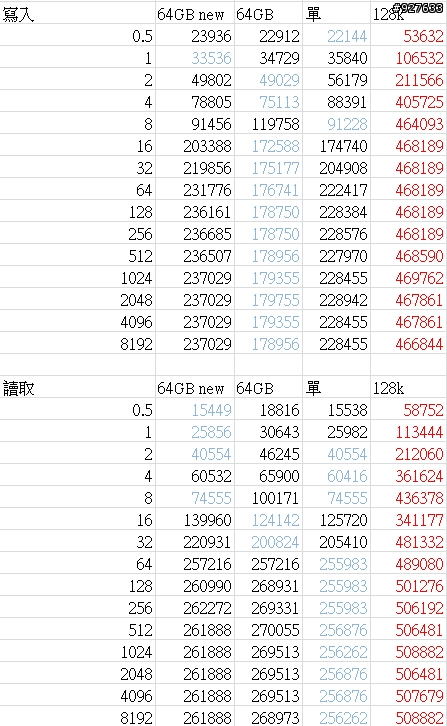Click the cell with 203388
The image size is (447, 726).
tap(195, 146)
